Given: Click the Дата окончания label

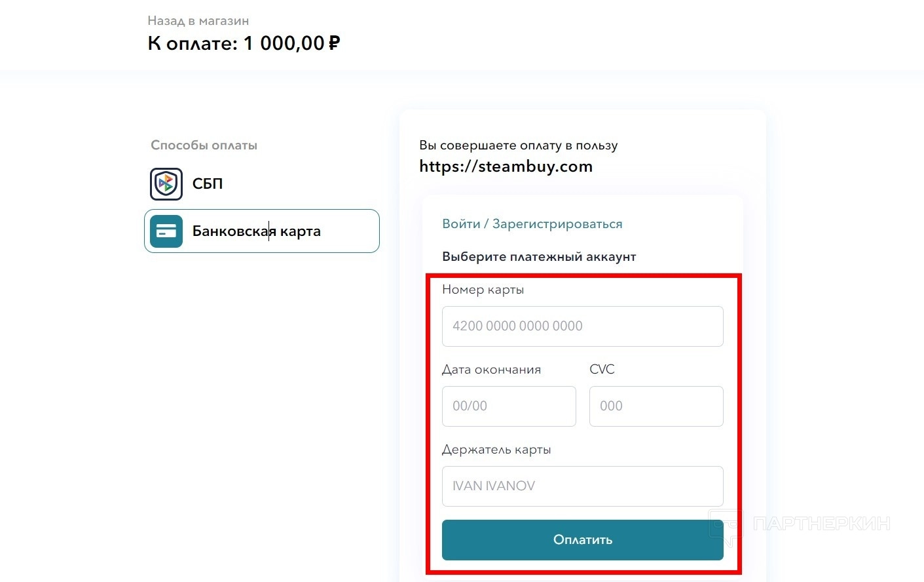Looking at the screenshot, I should (491, 370).
